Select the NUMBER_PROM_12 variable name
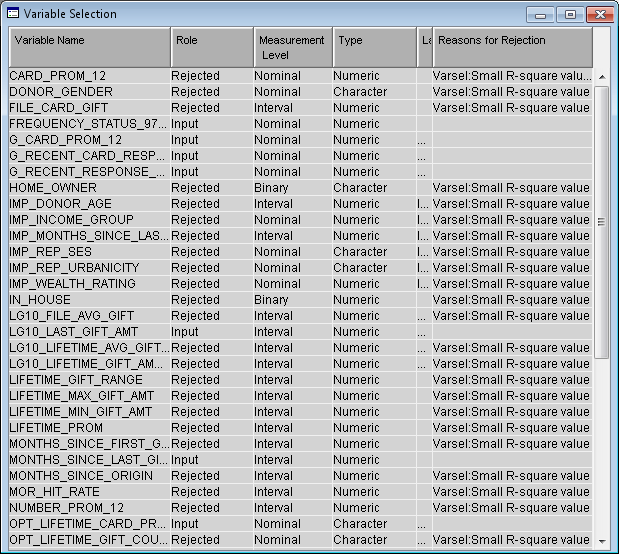Image resolution: width=619 pixels, height=554 pixels. coord(67,507)
